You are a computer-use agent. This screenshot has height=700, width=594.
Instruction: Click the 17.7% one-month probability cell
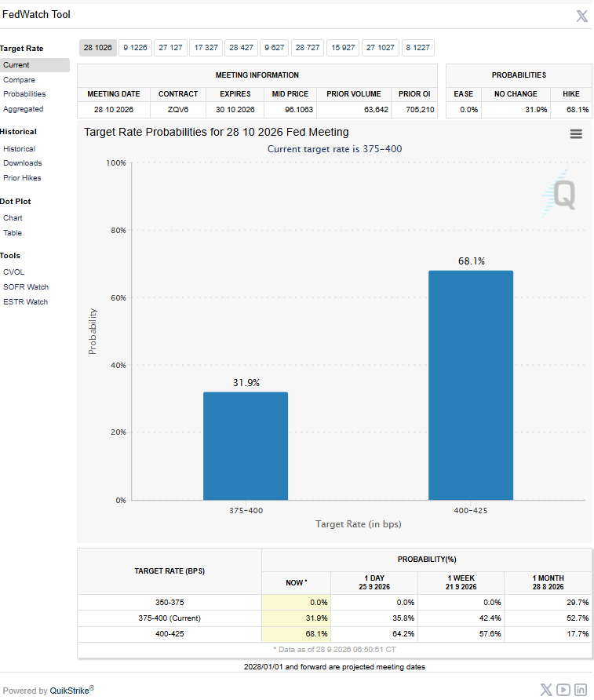coord(548,634)
